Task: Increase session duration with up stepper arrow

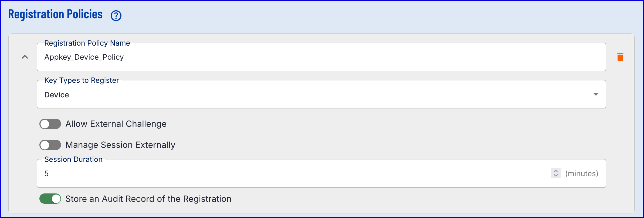Action: click(555, 171)
